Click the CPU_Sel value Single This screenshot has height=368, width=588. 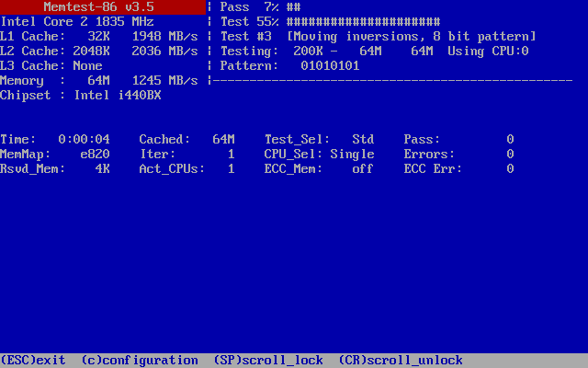click(x=353, y=155)
